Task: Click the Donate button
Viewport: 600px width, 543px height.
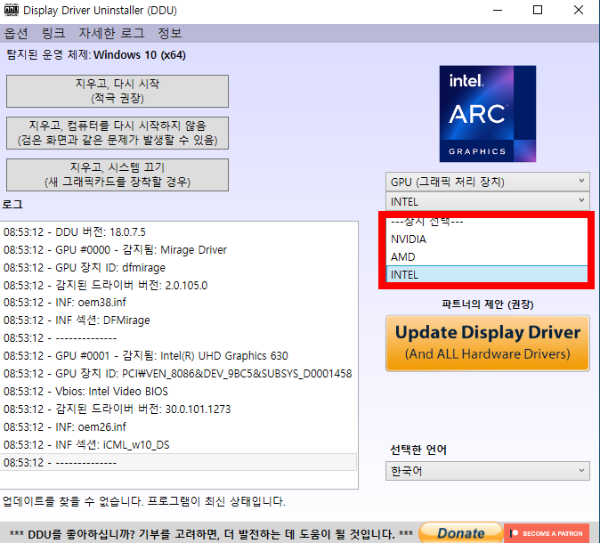Action: (461, 533)
